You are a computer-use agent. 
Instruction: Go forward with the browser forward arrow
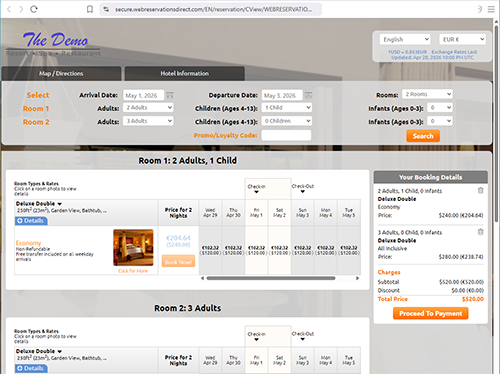[21, 9]
